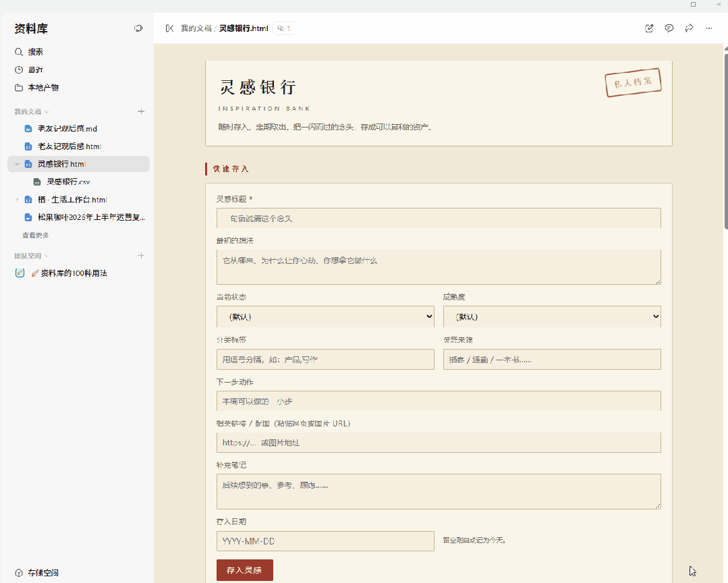728x583 pixels.
Task: Open the comments icon in the top toolbar
Action: click(669, 28)
